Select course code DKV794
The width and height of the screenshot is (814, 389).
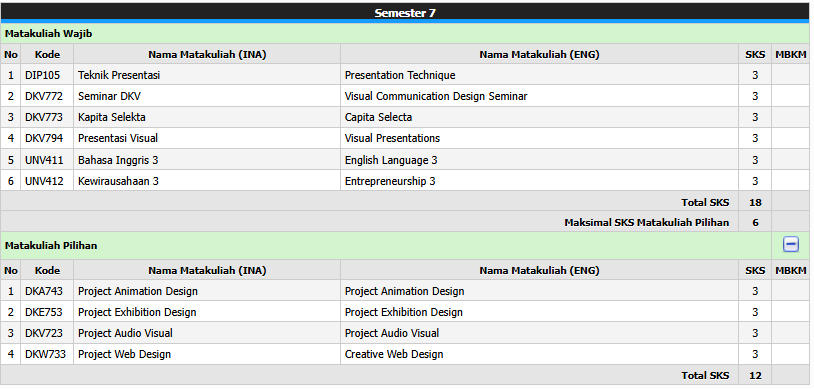(x=44, y=138)
